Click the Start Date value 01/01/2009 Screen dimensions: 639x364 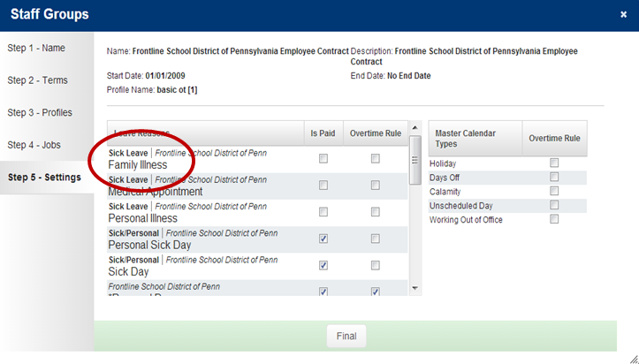tap(165, 76)
